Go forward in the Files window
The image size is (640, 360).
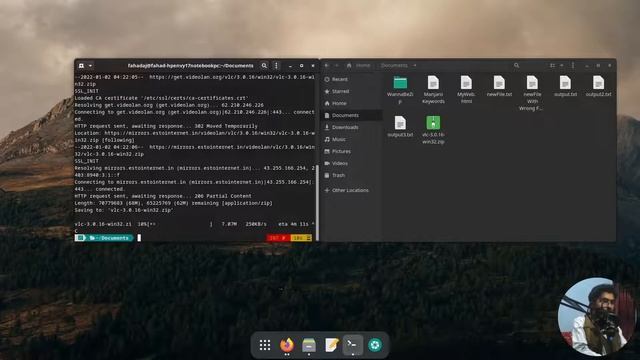(337, 65)
